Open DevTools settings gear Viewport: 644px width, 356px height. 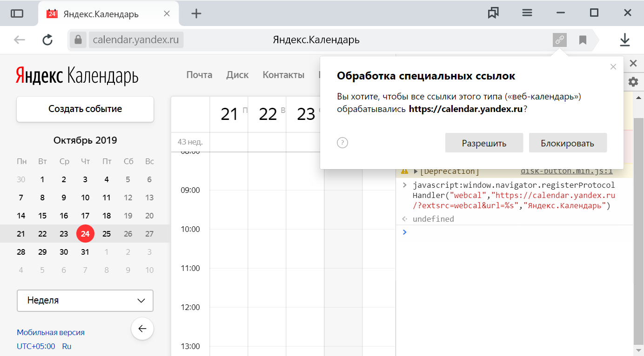(633, 82)
